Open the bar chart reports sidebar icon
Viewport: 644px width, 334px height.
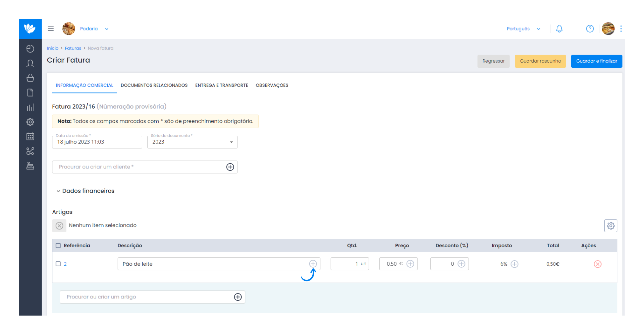click(30, 108)
